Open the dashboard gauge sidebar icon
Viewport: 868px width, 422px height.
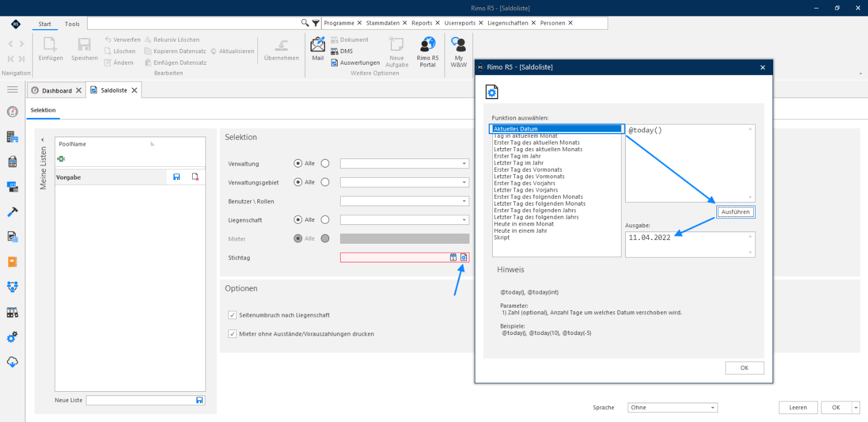pyautogui.click(x=12, y=111)
